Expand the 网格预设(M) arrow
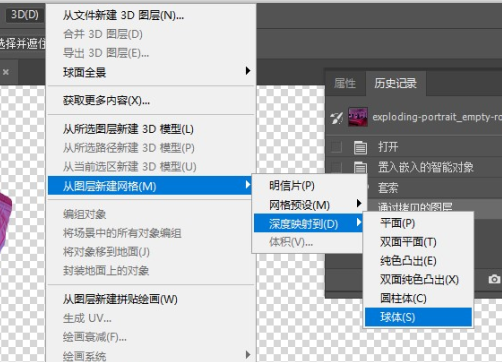This screenshot has width=502, height=362. tap(359, 203)
